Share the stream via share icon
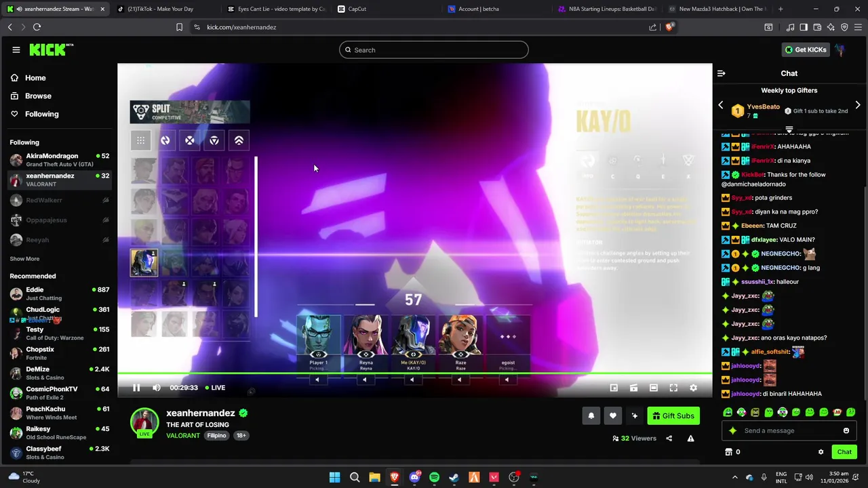Screen dimensions: 868x488 point(669,439)
